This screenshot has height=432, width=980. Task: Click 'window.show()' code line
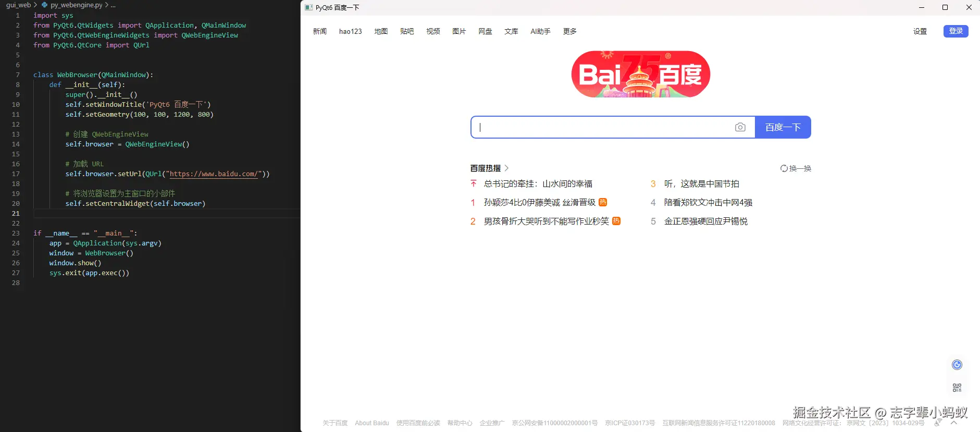(x=75, y=263)
